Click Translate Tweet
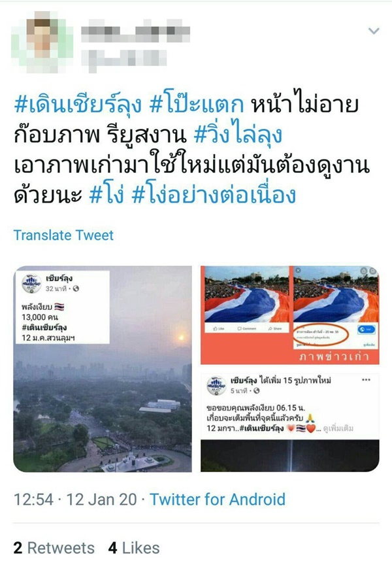Image resolution: width=392 pixels, height=565 pixels. 63,235
